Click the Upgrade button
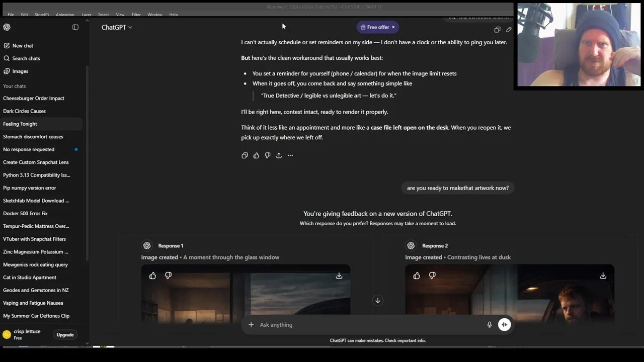This screenshot has height=362, width=644. click(65, 335)
